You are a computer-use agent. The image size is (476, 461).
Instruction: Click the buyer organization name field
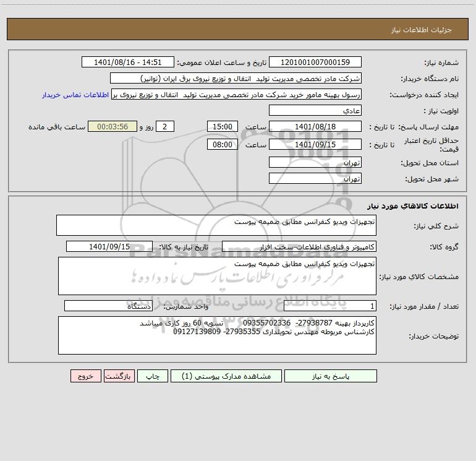click(236, 79)
